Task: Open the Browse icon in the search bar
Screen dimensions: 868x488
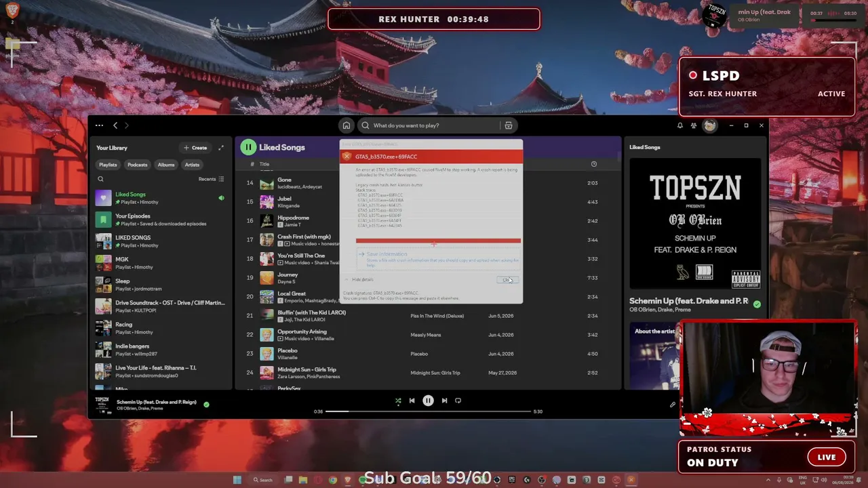Action: 508,125
